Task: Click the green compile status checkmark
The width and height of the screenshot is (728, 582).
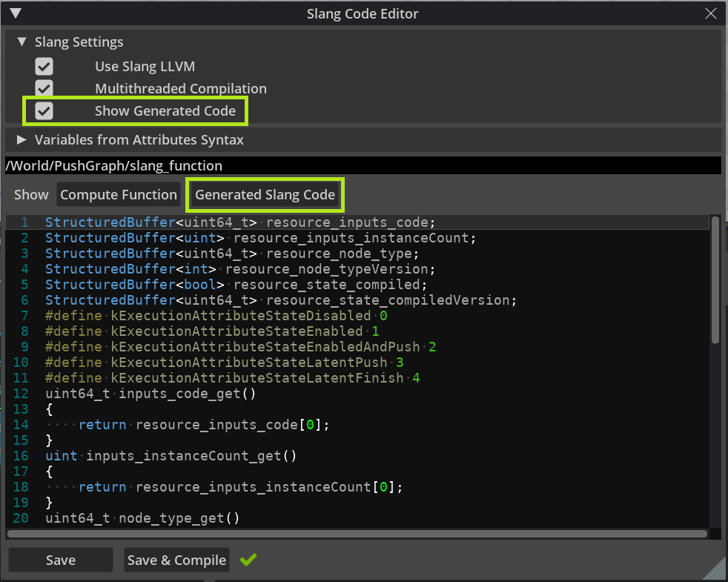Action: [248, 560]
